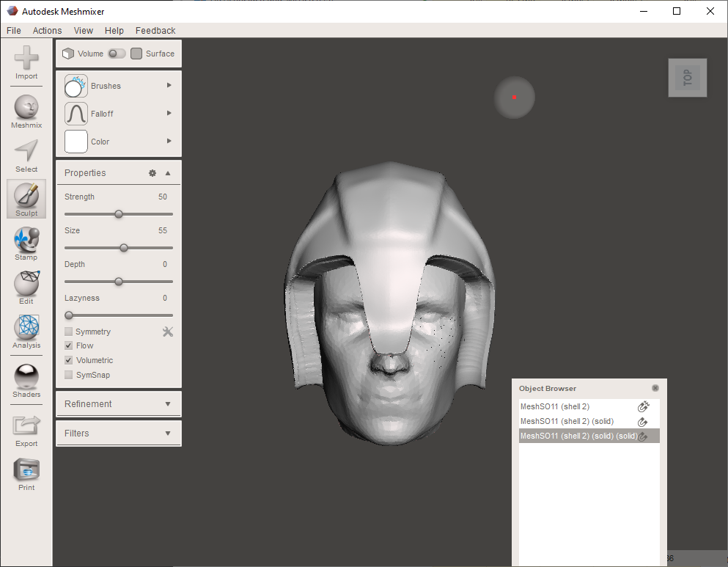Open the Actions menu
728x567 pixels.
[x=47, y=30]
